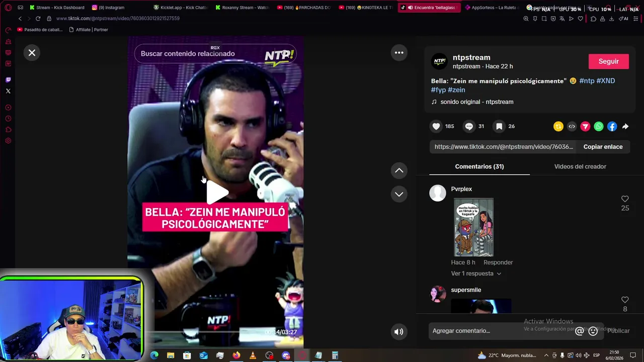The image size is (644, 362).
Task: Open the Pvrplex commenter name
Action: (x=461, y=189)
